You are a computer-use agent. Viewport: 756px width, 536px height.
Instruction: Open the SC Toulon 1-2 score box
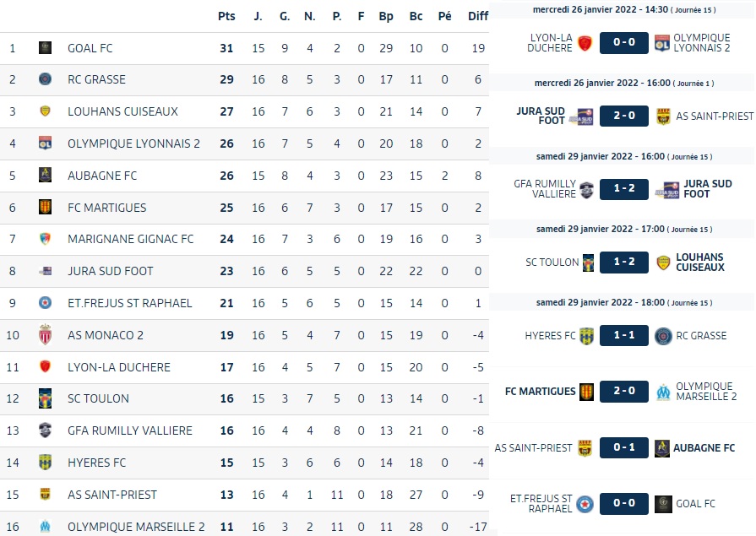(x=624, y=263)
